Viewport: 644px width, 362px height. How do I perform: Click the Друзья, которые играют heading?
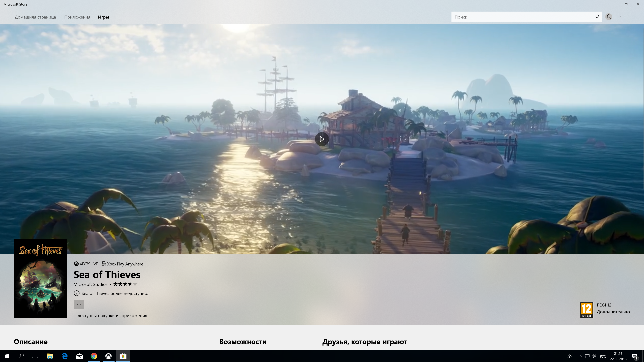click(365, 342)
